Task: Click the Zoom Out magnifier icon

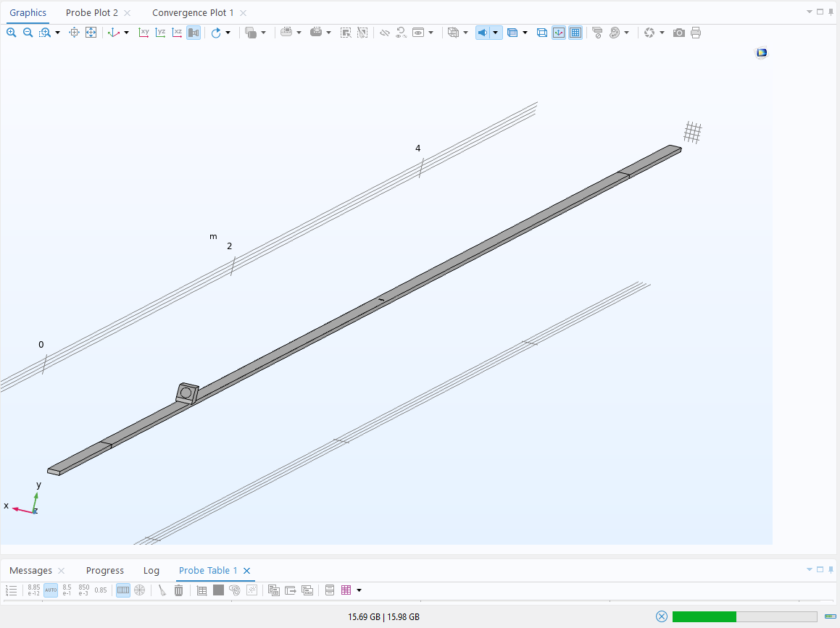Action: click(28, 33)
